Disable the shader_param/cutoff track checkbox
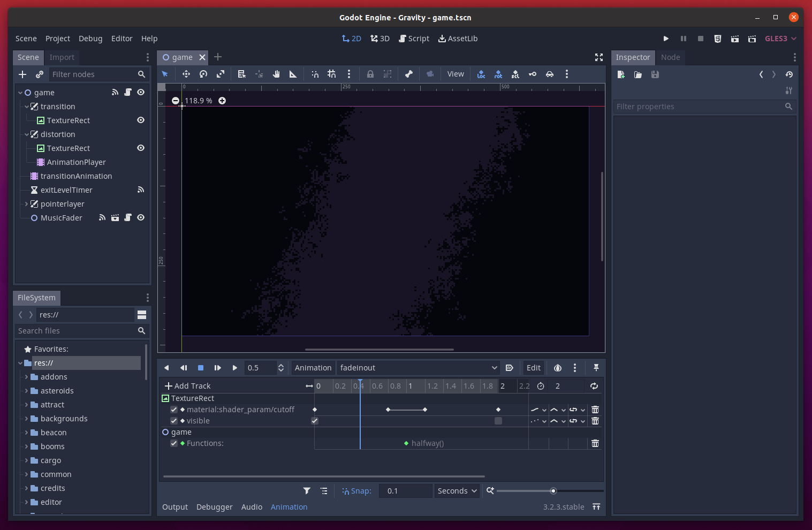812x530 pixels. (x=173, y=409)
